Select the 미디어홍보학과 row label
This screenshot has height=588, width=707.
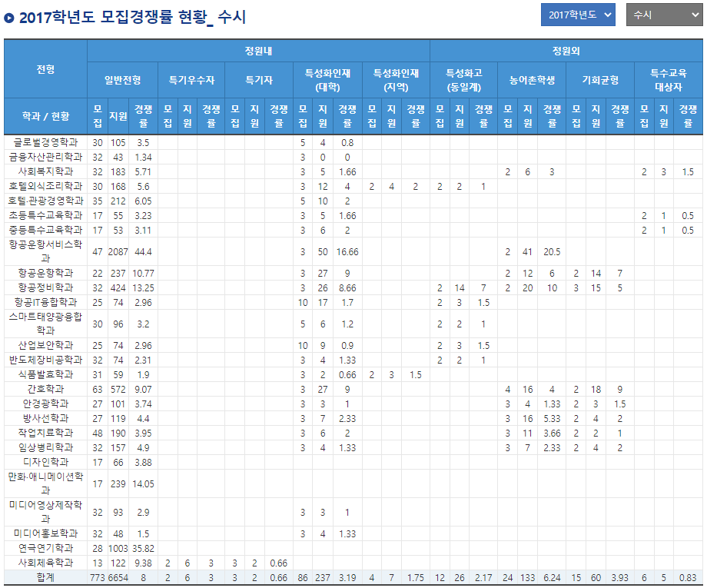coord(45,533)
